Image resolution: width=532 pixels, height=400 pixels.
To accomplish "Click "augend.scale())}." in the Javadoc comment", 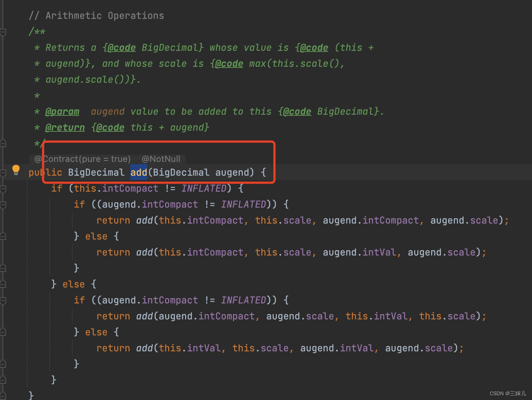I will point(93,79).
